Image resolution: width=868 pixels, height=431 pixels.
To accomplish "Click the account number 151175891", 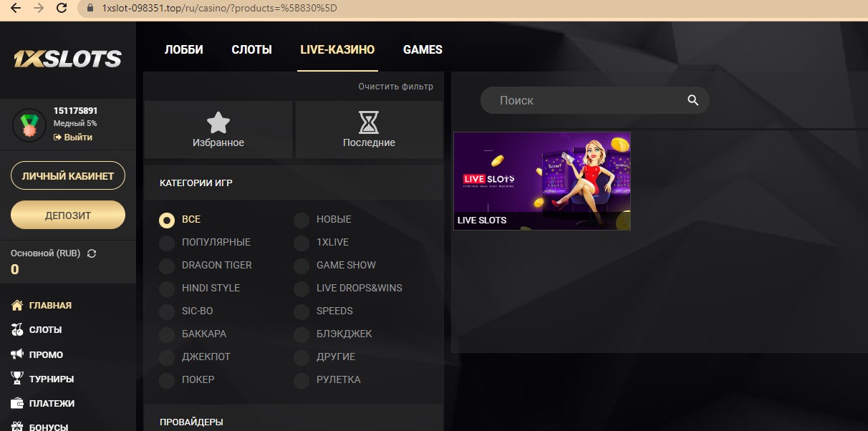I will [75, 111].
